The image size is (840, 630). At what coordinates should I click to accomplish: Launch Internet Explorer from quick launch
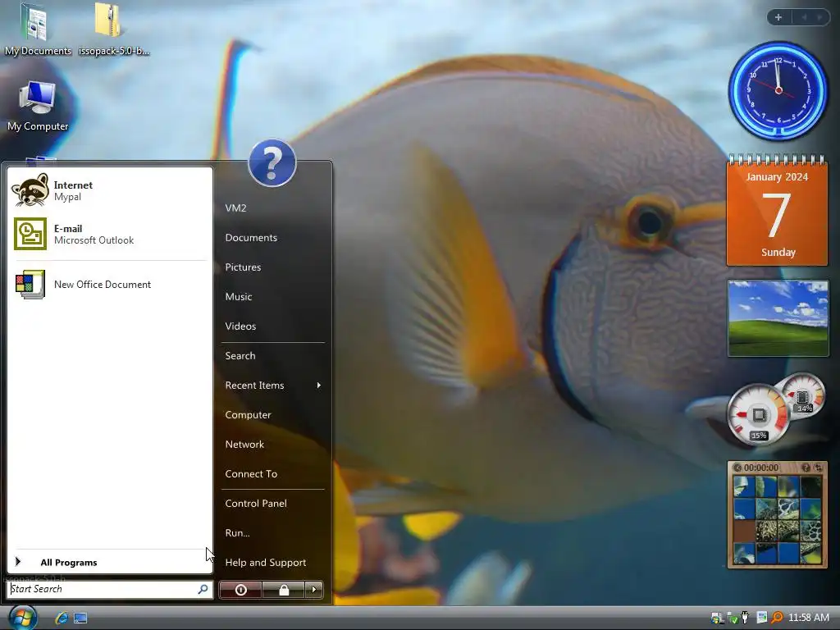(62, 618)
